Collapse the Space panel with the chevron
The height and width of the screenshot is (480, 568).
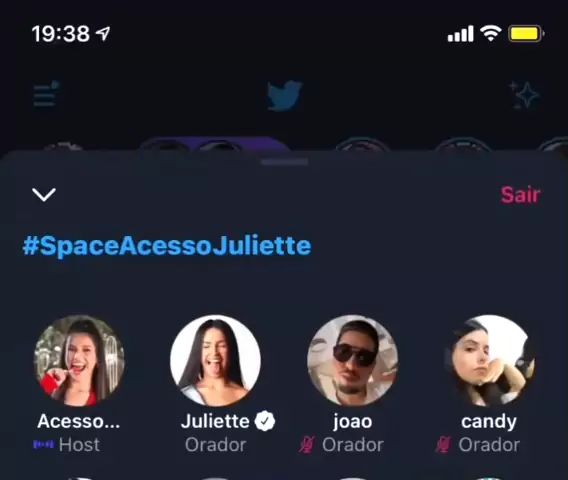pos(44,195)
